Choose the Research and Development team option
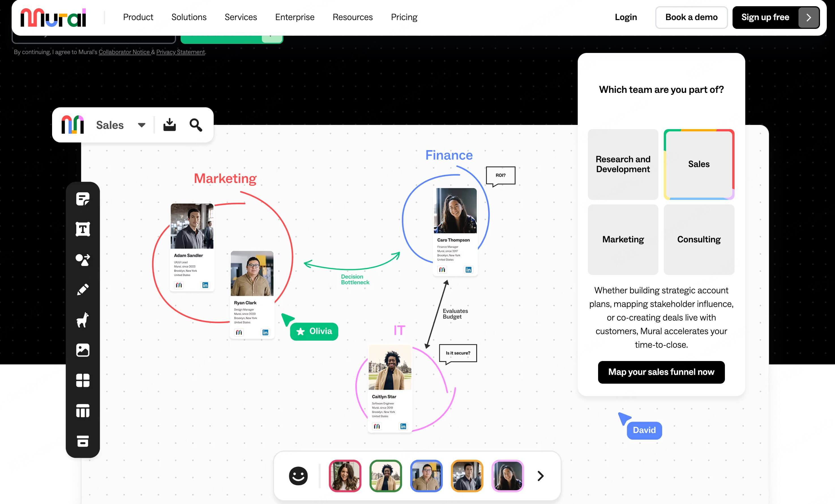Viewport: 835px width, 504px height. tap(623, 164)
